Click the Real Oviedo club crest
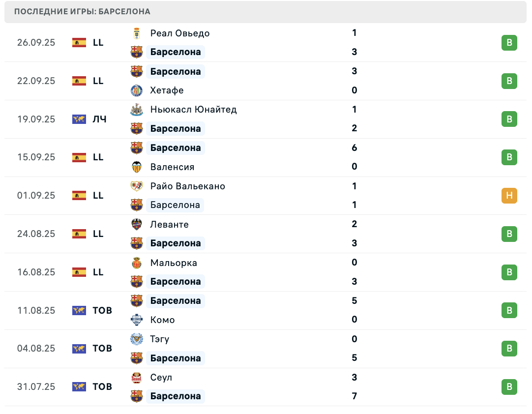 click(x=137, y=33)
